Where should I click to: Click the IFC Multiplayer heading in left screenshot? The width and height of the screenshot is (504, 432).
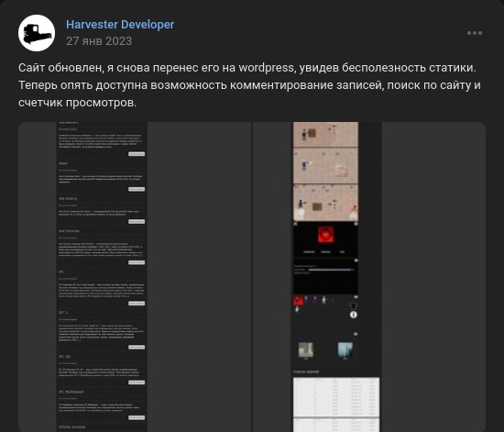pos(71,392)
